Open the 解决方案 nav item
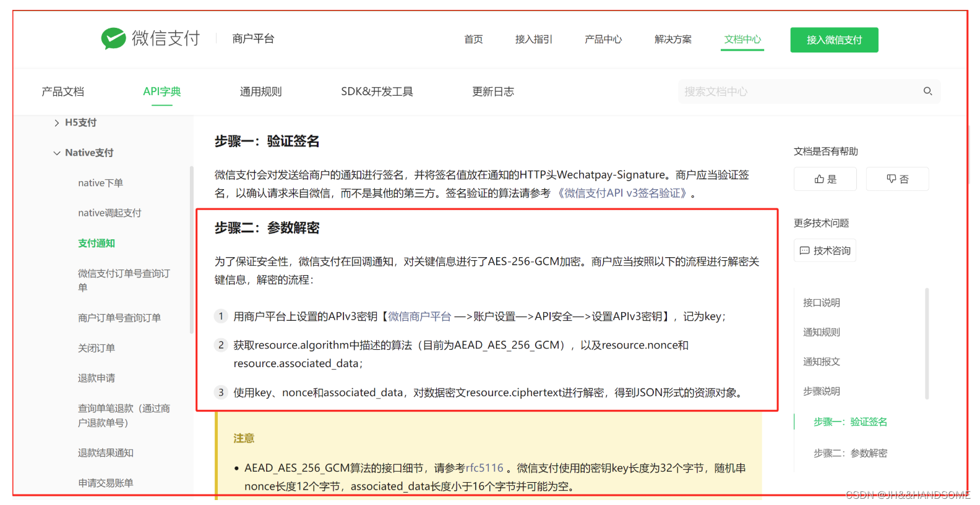 pos(673,40)
